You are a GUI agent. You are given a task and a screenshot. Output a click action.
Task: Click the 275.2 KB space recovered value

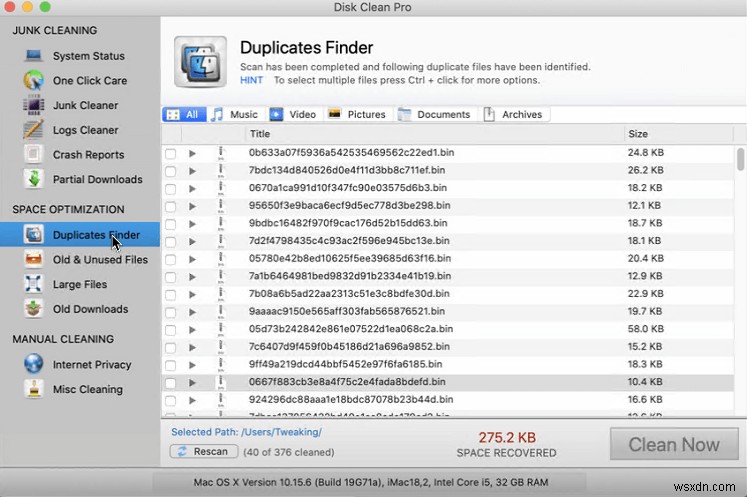point(507,437)
